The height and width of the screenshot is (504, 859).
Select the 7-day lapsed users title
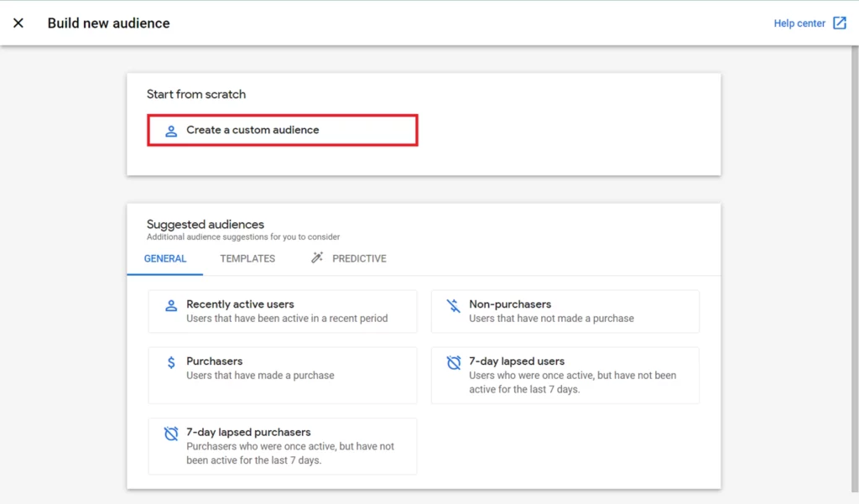(x=517, y=361)
